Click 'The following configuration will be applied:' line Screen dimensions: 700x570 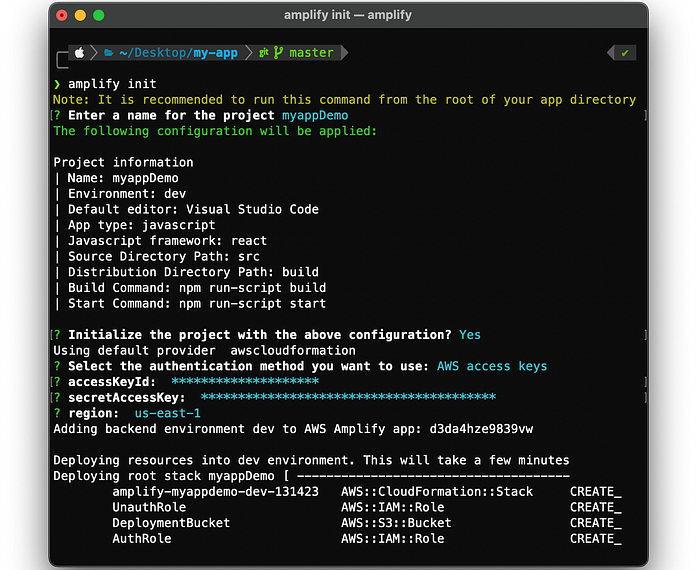point(215,131)
